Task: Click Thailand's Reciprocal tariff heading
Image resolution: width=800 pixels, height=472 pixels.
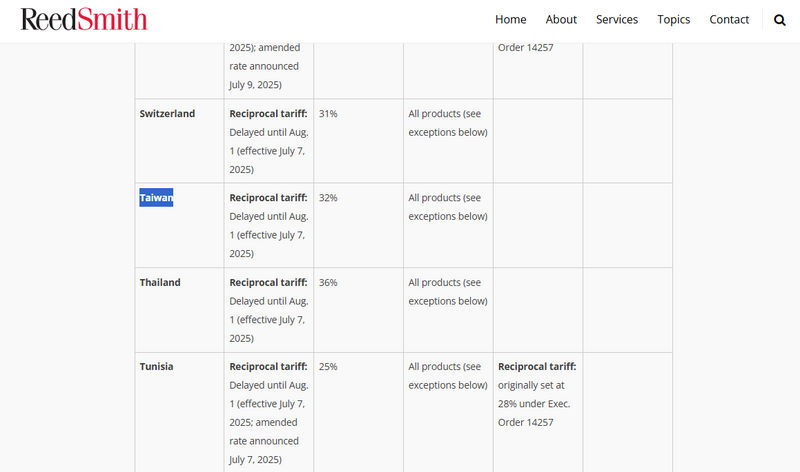Action: [268, 282]
